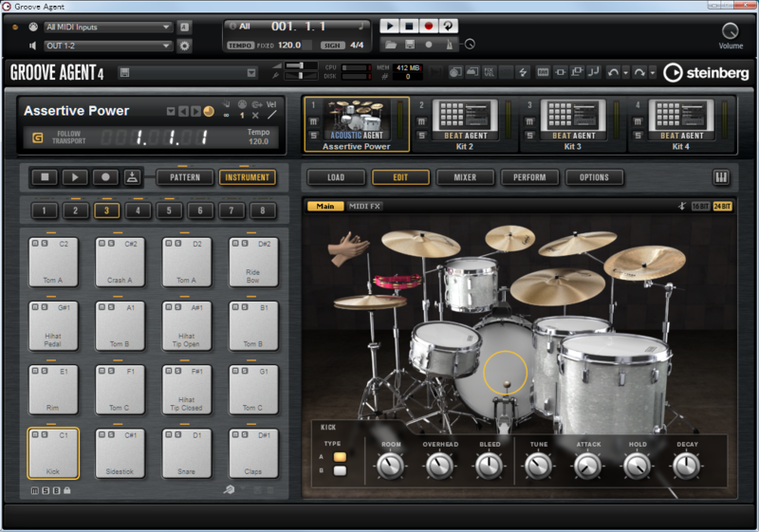The image size is (759, 532).
Task: Toggle the G Follow Transport button
Action: pos(37,138)
